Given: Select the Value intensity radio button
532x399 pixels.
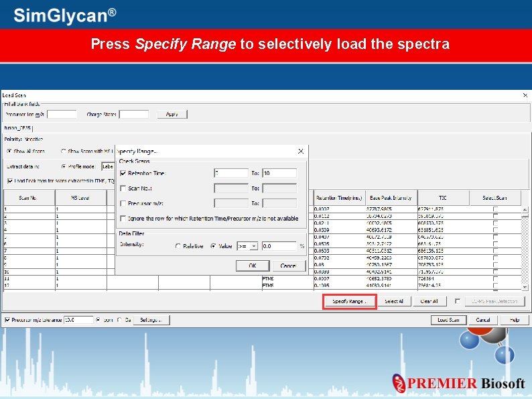Looking at the screenshot, I should [213, 246].
